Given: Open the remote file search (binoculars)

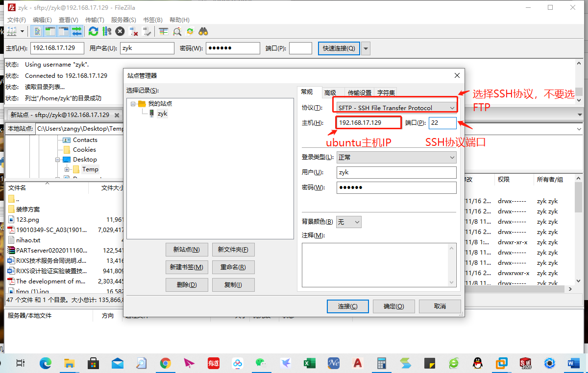Looking at the screenshot, I should [204, 31].
